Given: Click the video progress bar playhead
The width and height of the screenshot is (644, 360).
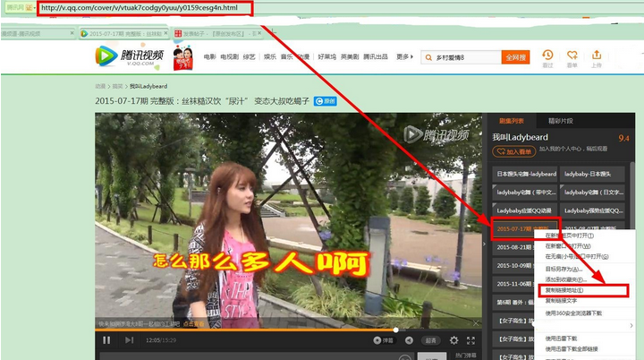Looking at the screenshot, I should (395, 330).
